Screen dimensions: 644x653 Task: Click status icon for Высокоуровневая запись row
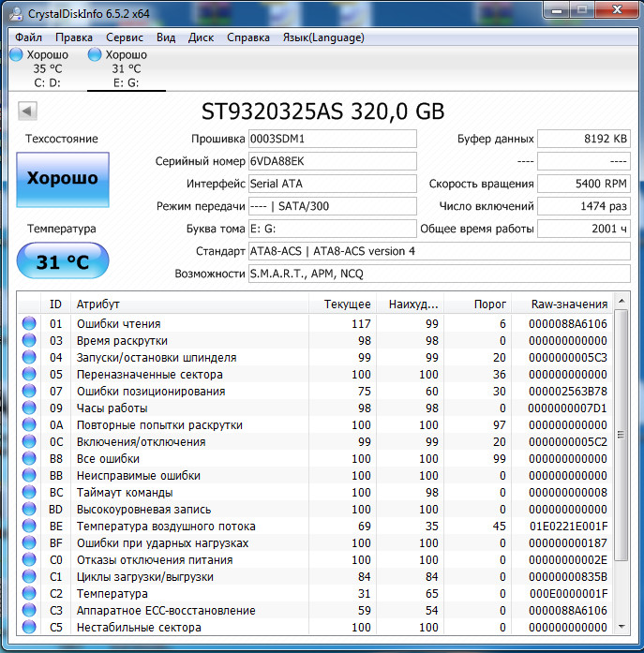(29, 509)
